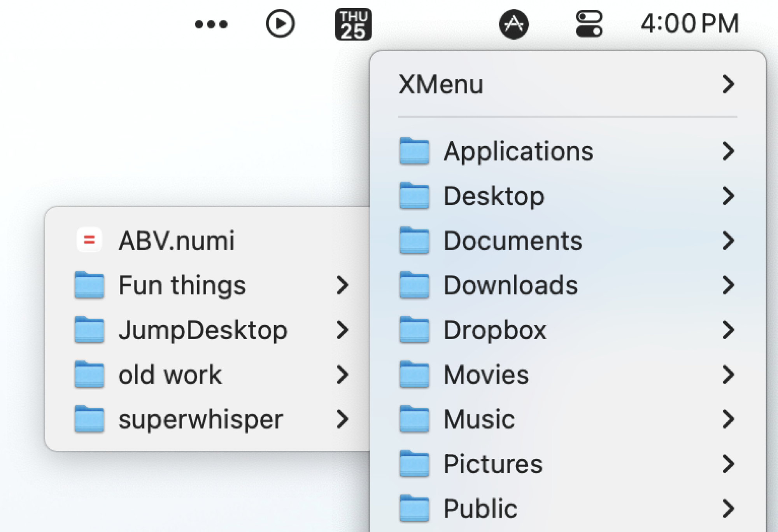Click the Fun things folder icon
The height and width of the screenshot is (532, 778).
click(x=89, y=285)
